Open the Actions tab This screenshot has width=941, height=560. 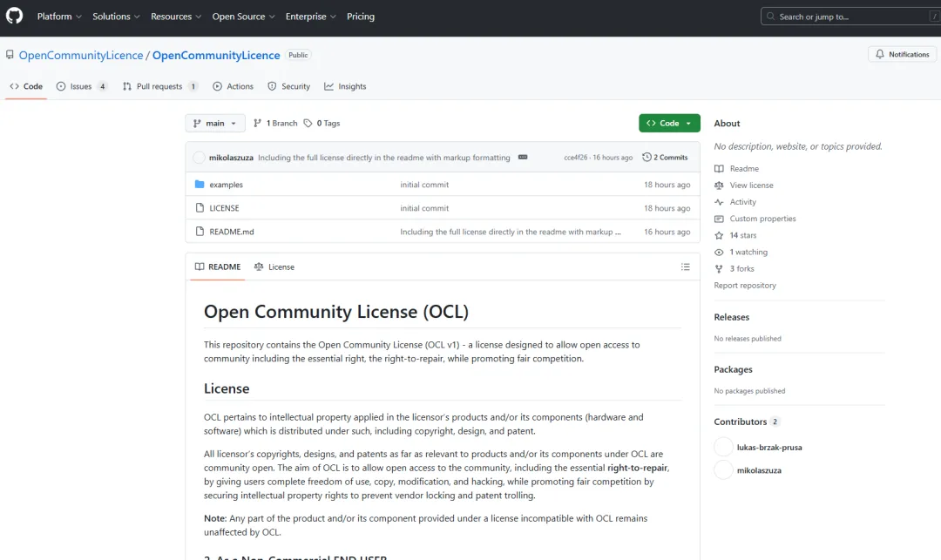233,86
